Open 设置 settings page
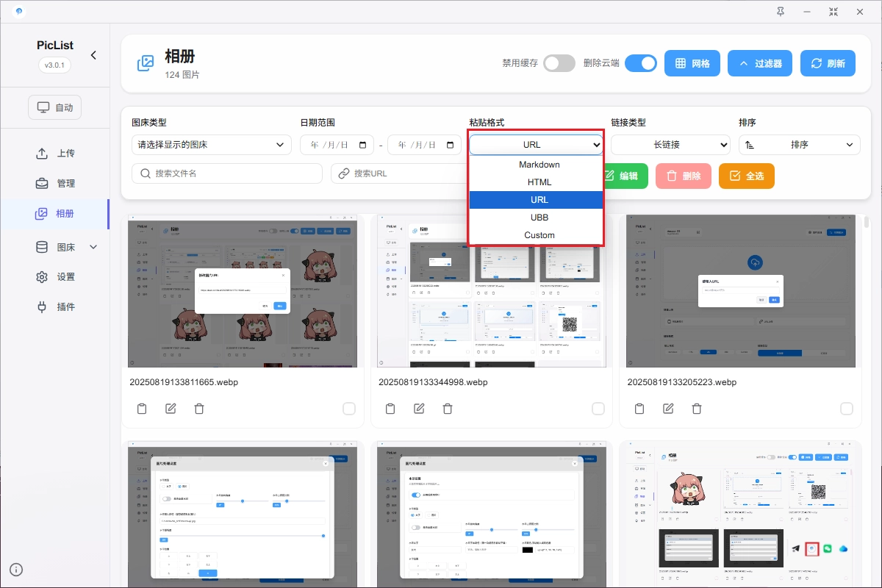This screenshot has width=882, height=588. point(54,277)
